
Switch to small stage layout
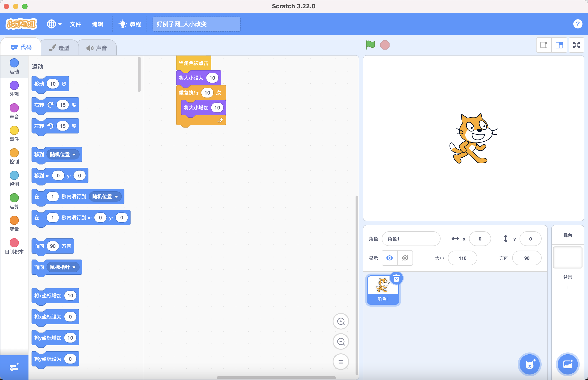point(544,45)
